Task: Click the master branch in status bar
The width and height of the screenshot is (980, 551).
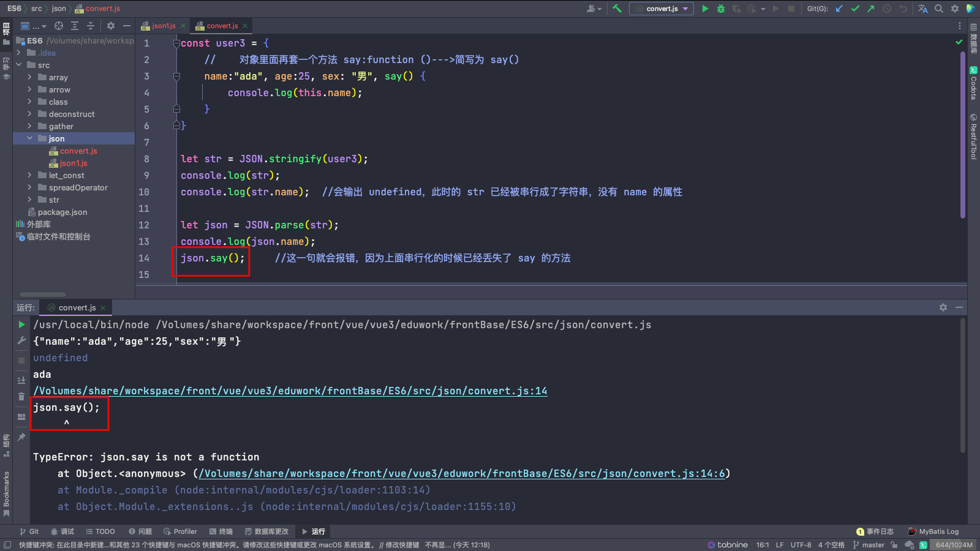Action: 869,545
